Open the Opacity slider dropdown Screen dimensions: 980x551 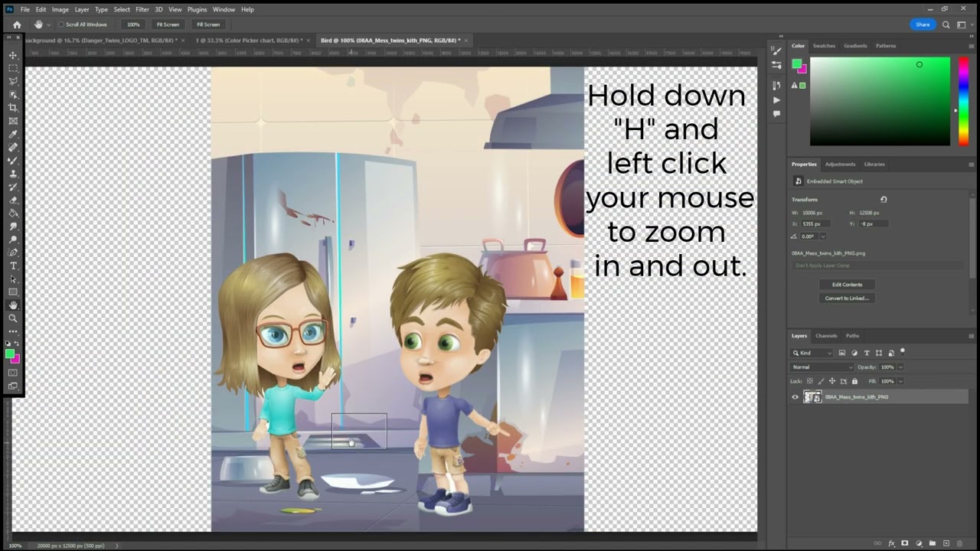coord(900,367)
